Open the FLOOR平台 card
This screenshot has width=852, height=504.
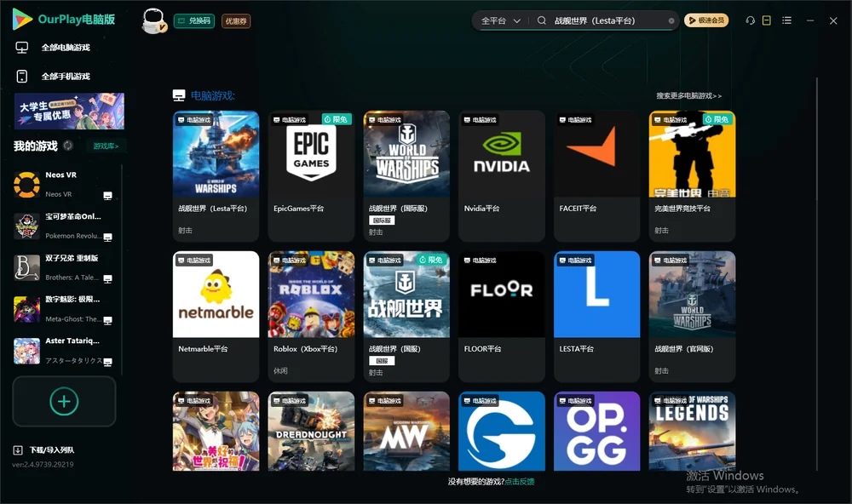tap(502, 317)
